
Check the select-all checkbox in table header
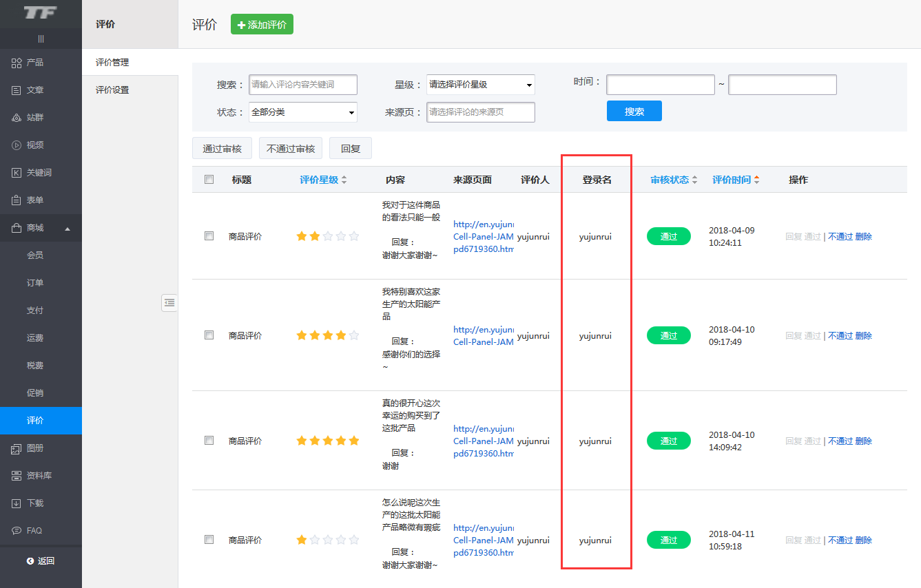pyautogui.click(x=209, y=180)
